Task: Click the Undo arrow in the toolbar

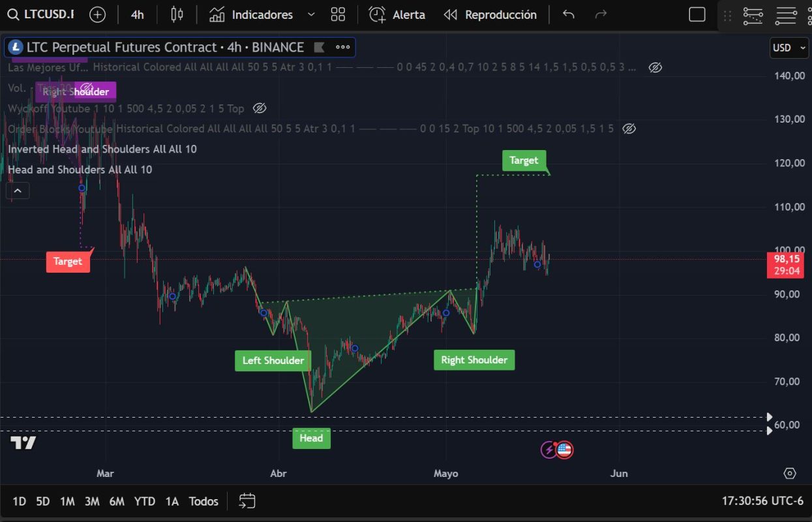Action: click(x=569, y=14)
